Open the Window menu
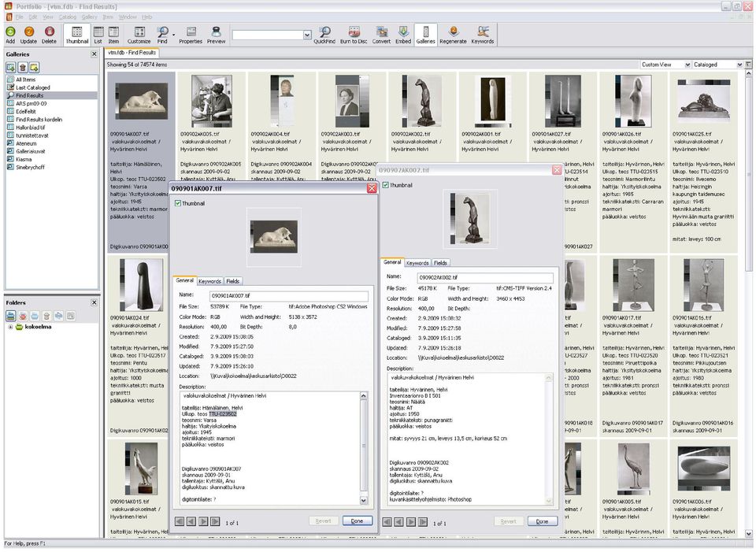The image size is (756, 552). (128, 17)
